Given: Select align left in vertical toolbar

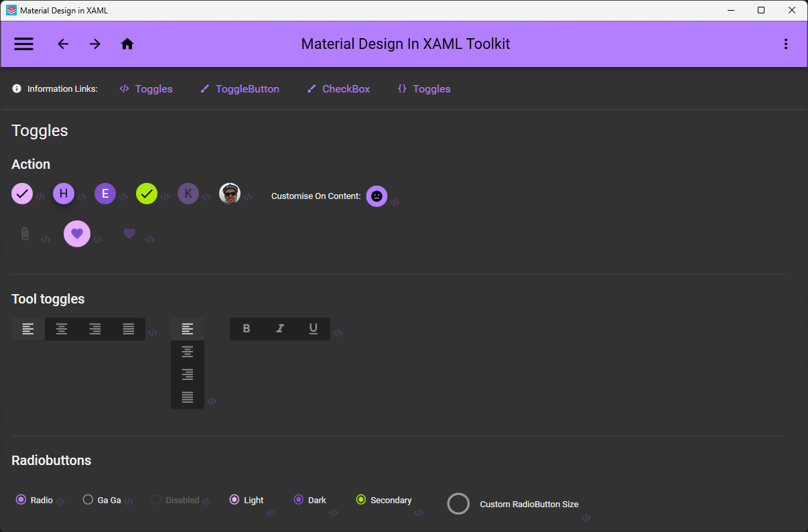Looking at the screenshot, I should [188, 329].
